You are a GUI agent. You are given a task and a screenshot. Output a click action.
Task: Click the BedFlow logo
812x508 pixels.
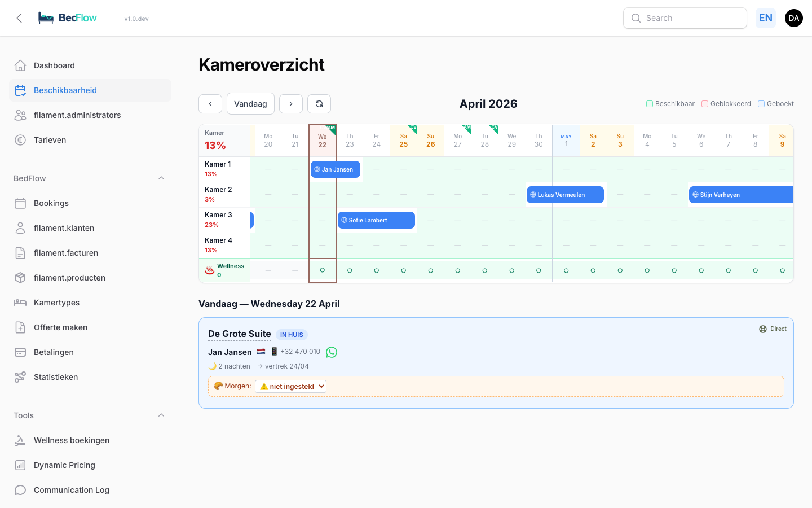click(68, 18)
